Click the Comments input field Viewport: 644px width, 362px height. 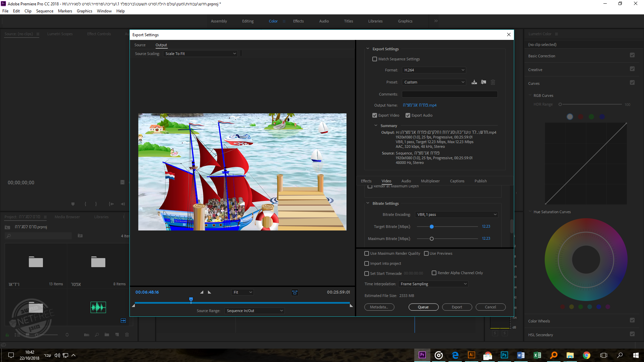(449, 94)
